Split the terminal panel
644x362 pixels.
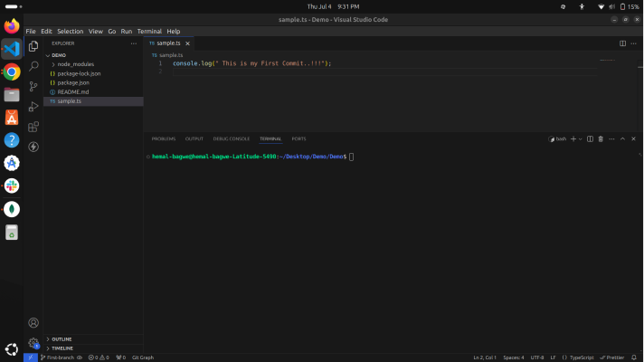(x=590, y=138)
